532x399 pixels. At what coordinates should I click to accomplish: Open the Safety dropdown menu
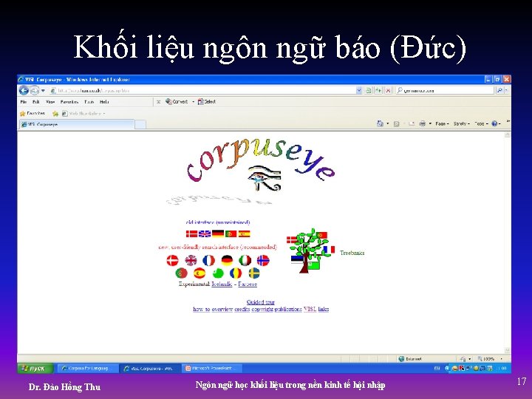click(x=461, y=124)
